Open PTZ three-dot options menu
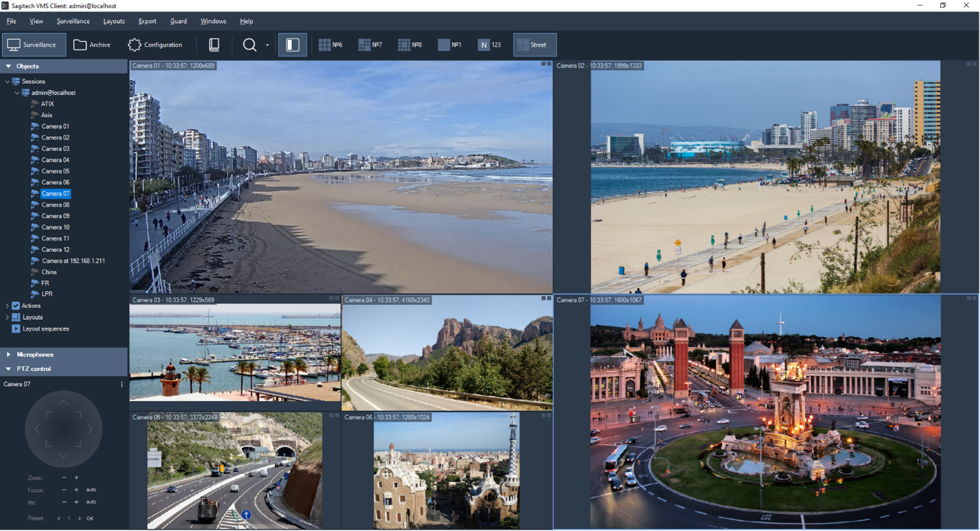 pos(122,385)
